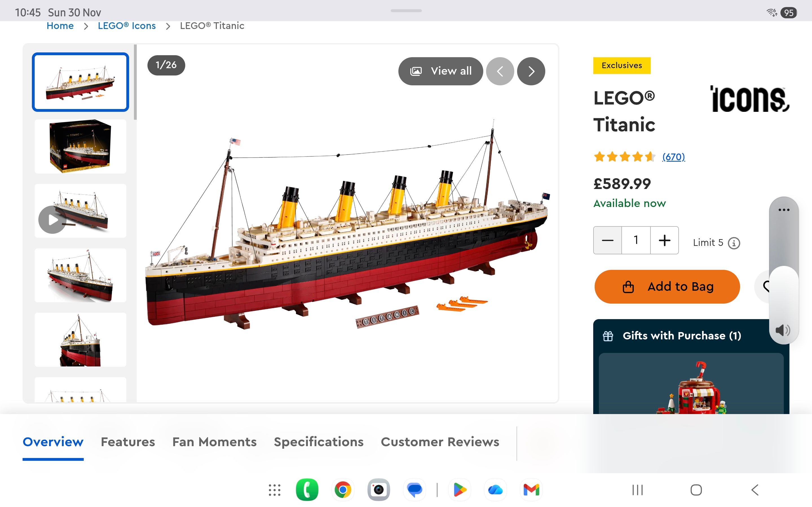Switch to the Specifications tab
The image size is (812, 507).
click(318, 442)
